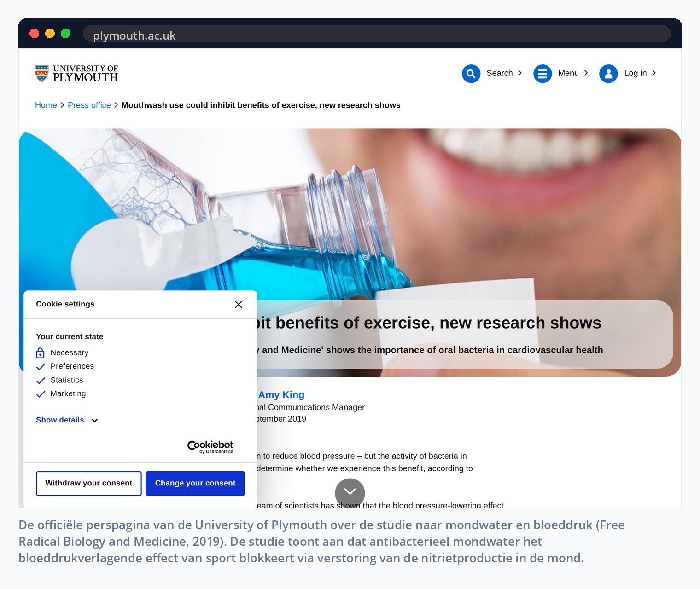Screen dimensions: 700x589
Task: Click the Log in user avatar icon
Action: click(x=608, y=74)
